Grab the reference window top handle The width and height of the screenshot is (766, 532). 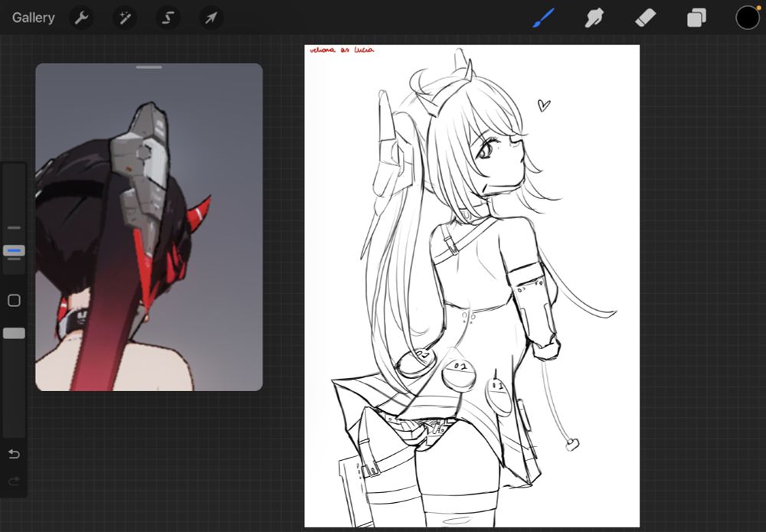pos(149,67)
